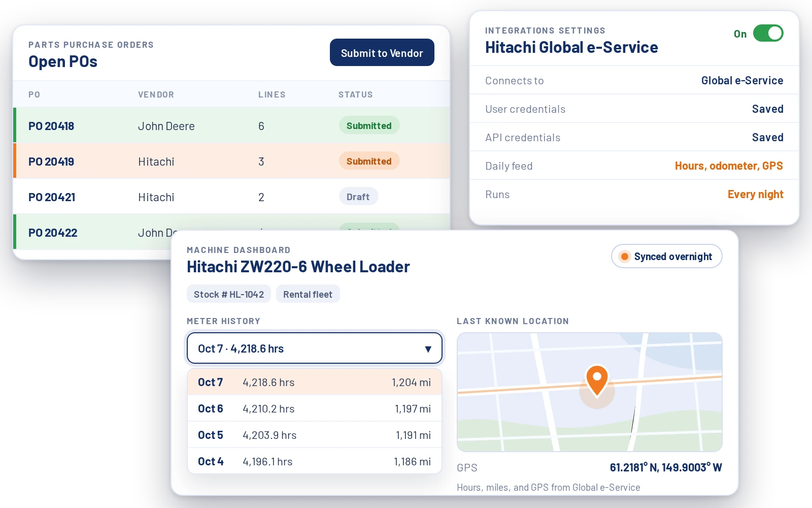Click the Hours, odometer, GPS daily feed value
Image resolution: width=812 pixels, height=508 pixels.
729,166
